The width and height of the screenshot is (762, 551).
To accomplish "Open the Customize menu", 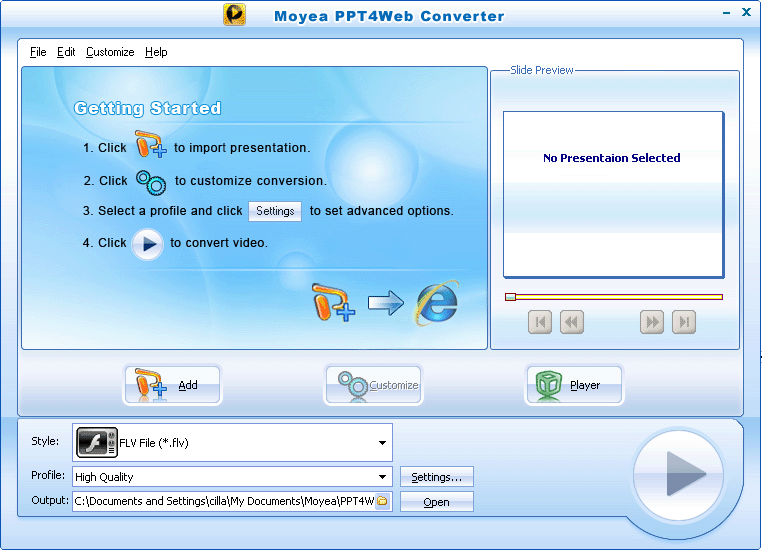I will pyautogui.click(x=110, y=52).
